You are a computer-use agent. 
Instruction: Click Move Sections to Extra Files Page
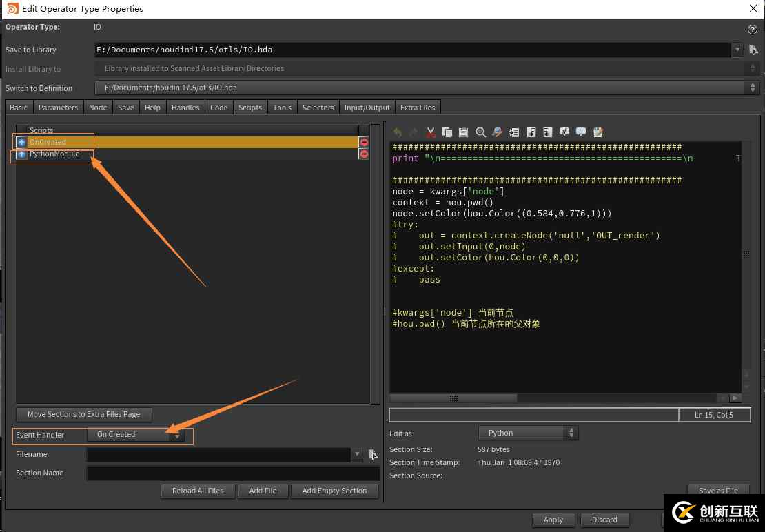pyautogui.click(x=84, y=414)
